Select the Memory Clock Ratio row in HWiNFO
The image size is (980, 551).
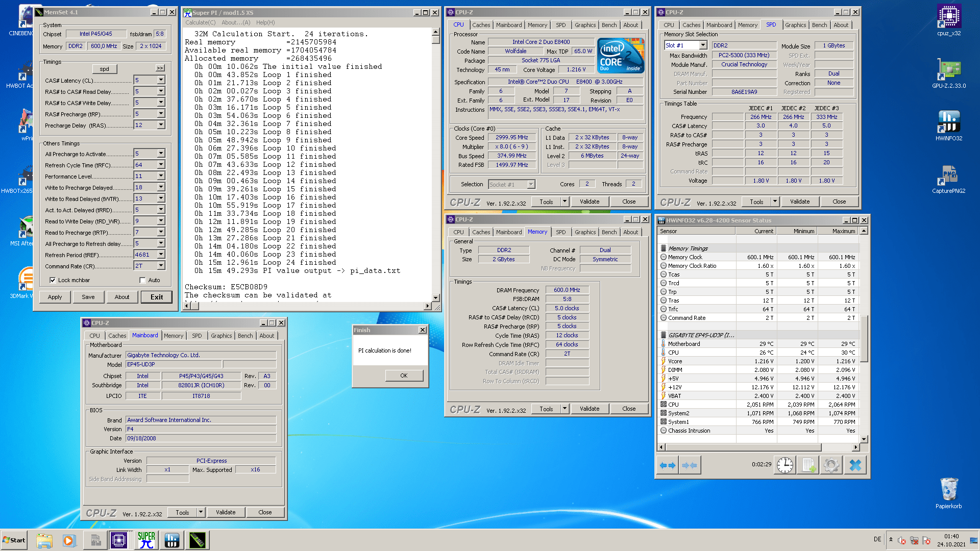click(x=758, y=266)
